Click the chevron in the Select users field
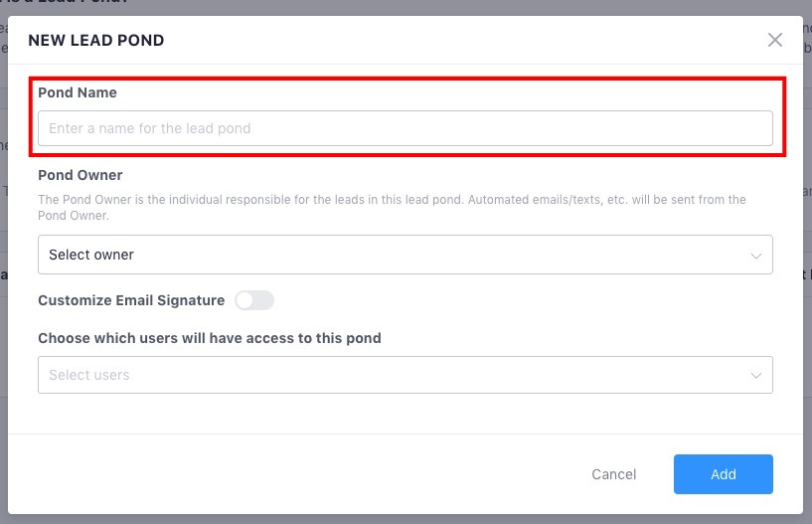 pyautogui.click(x=756, y=376)
